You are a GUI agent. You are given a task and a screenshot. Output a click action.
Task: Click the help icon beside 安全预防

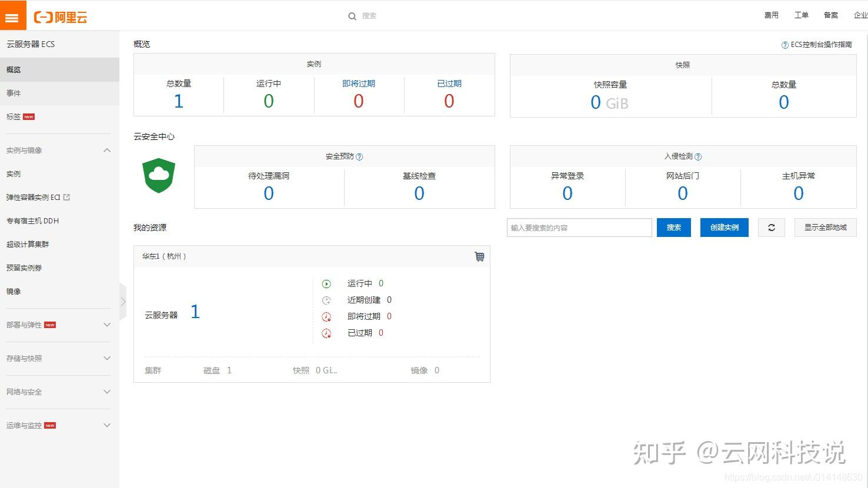click(359, 157)
